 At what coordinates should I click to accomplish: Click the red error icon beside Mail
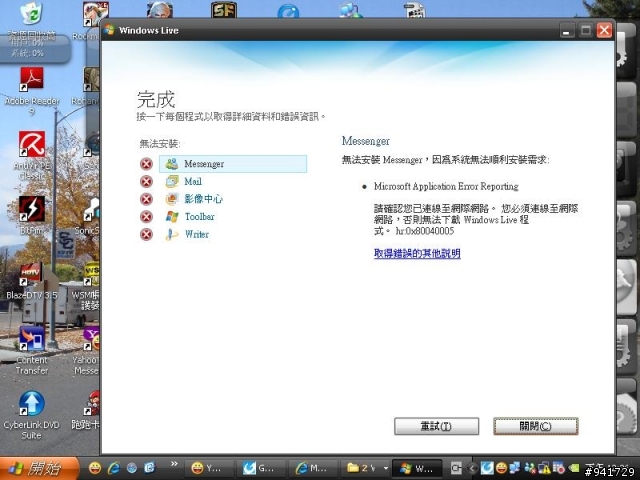pyautogui.click(x=146, y=182)
